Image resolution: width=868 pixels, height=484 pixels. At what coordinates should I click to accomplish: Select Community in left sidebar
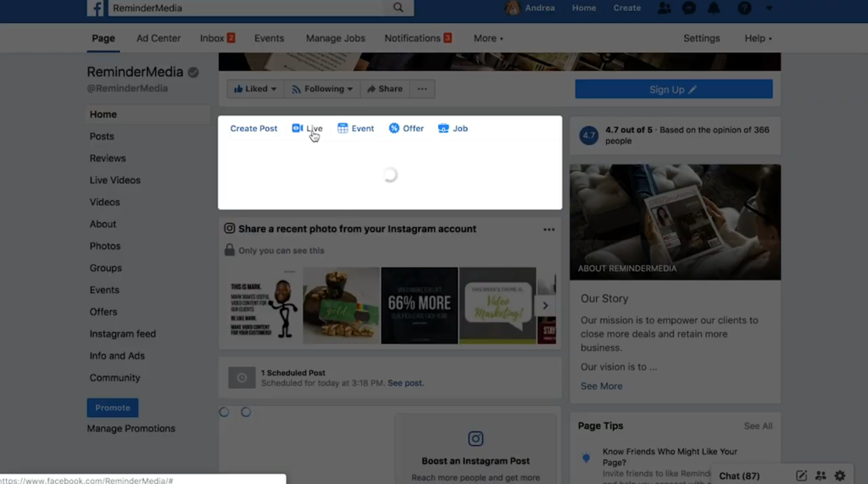tap(114, 378)
